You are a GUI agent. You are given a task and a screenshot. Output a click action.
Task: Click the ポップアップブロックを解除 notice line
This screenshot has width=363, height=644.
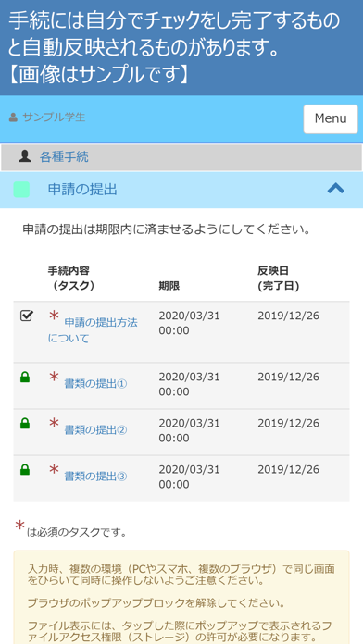(x=156, y=603)
